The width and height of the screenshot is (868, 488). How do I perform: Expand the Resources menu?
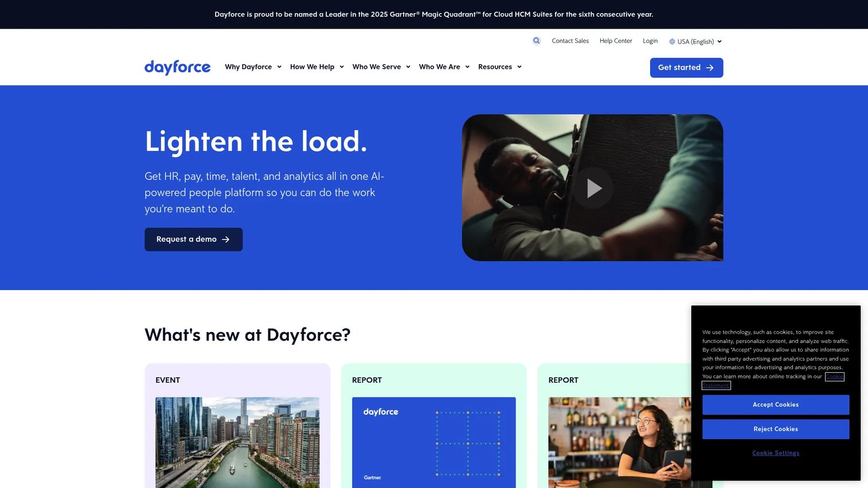click(x=500, y=67)
